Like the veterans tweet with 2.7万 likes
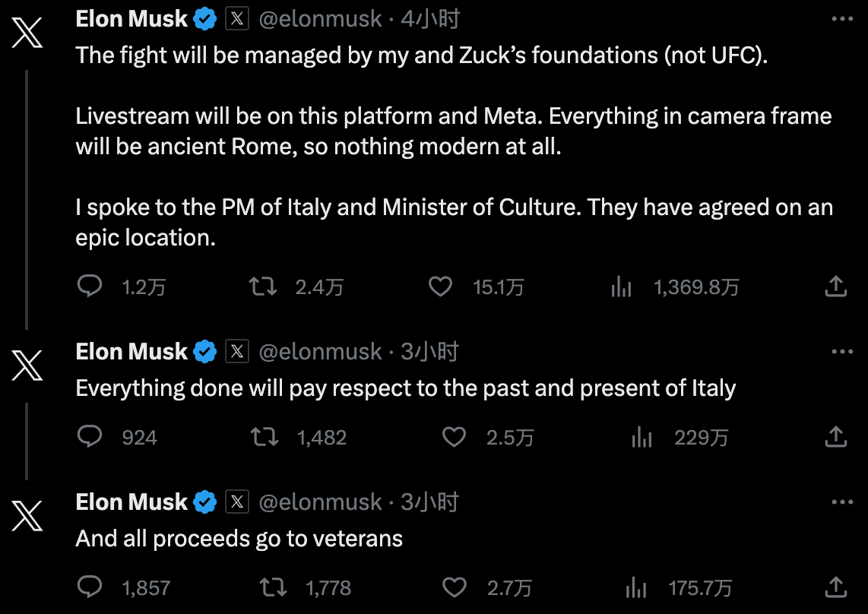This screenshot has height=614, width=868. 454,587
